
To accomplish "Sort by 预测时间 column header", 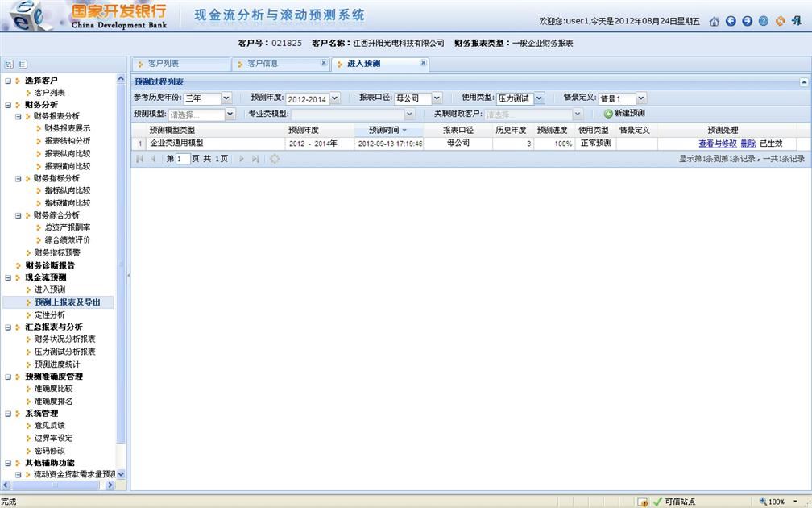I will [x=388, y=130].
